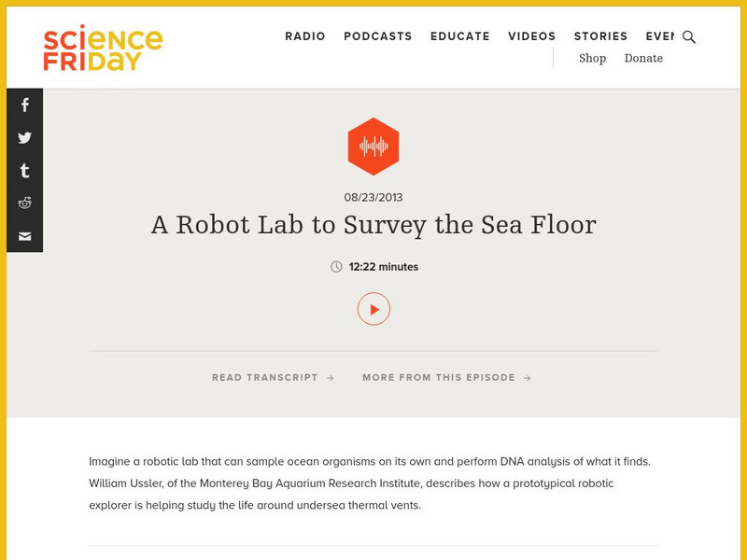Share the episode on Facebook

[x=25, y=105]
